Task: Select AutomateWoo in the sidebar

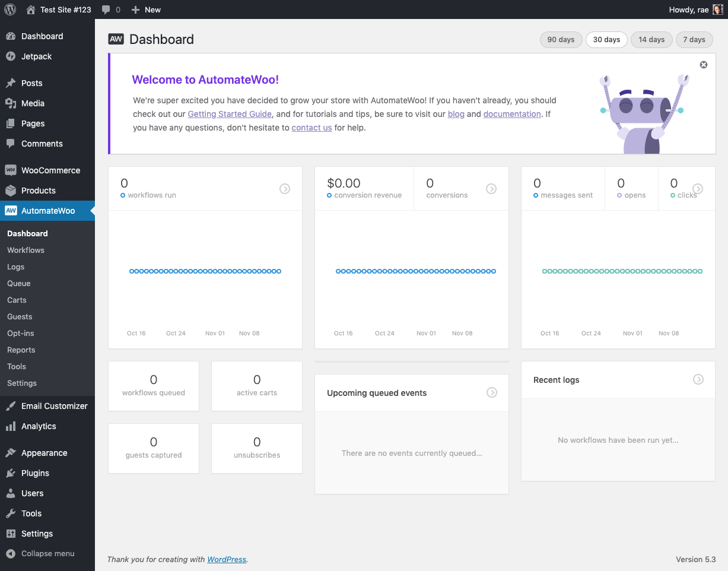Action: 47,211
